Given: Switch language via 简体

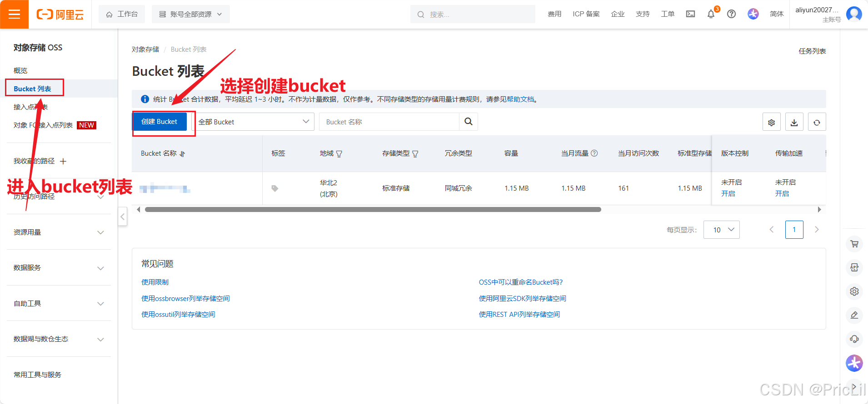Looking at the screenshot, I should [777, 14].
